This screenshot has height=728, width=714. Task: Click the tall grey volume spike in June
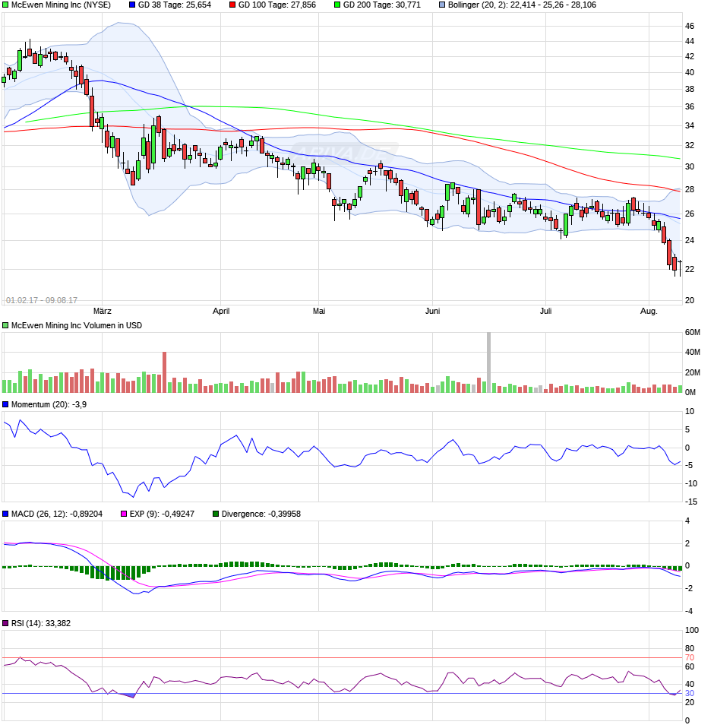click(488, 362)
